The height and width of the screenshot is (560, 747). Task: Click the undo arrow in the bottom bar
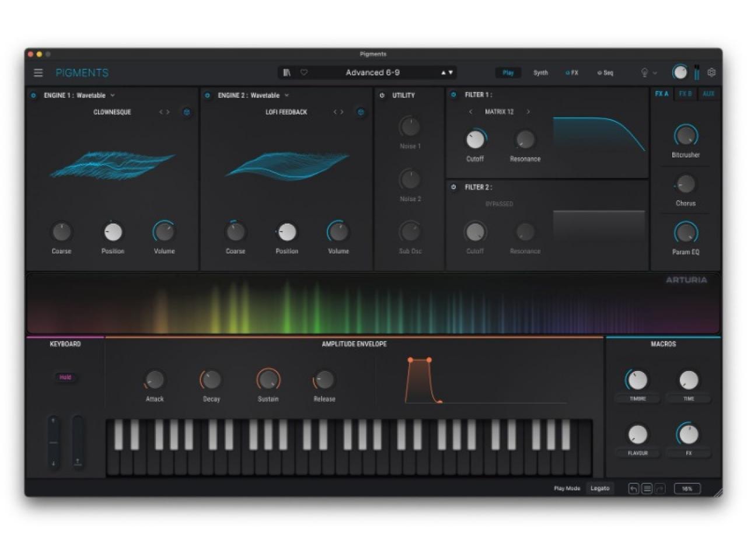click(633, 489)
